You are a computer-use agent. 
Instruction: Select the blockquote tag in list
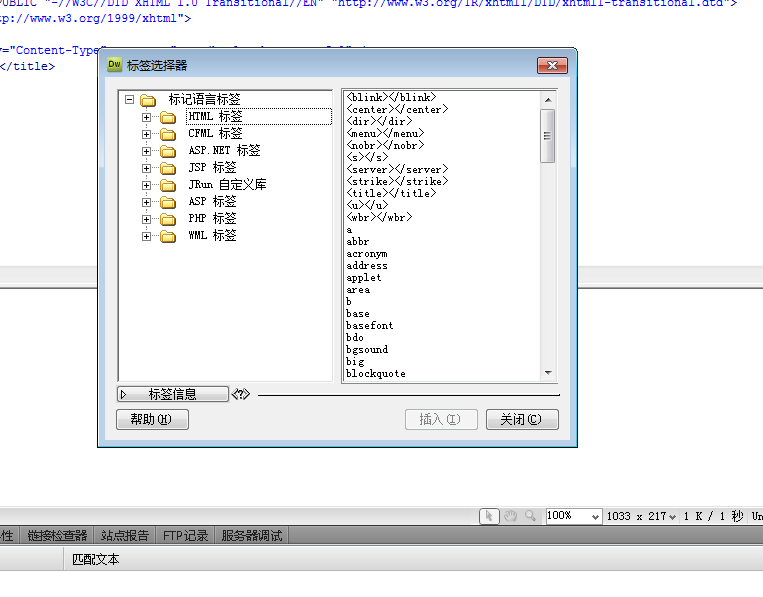coord(376,374)
